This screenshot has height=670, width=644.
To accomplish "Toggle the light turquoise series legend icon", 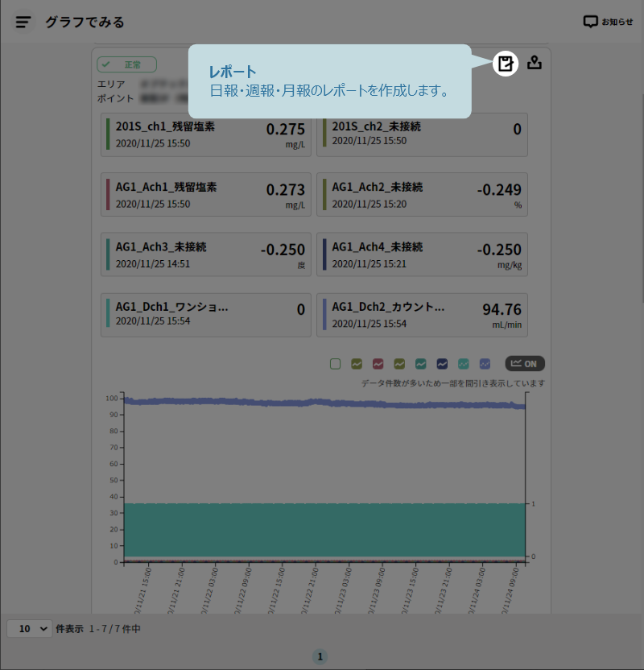I will tap(464, 364).
